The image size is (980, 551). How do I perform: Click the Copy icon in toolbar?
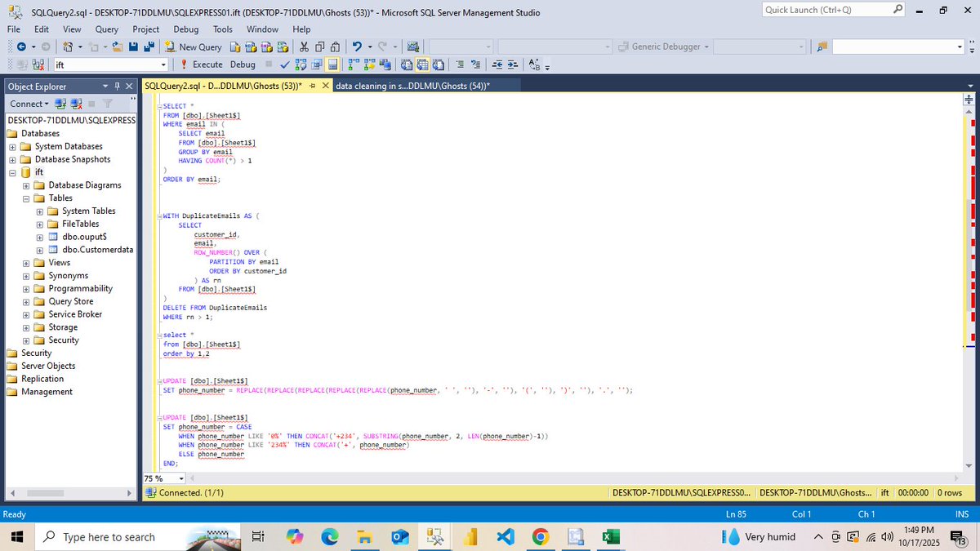point(319,47)
